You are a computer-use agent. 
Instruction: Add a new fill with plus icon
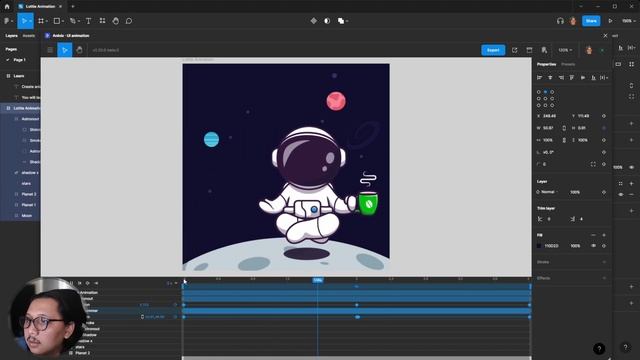pyautogui.click(x=604, y=235)
